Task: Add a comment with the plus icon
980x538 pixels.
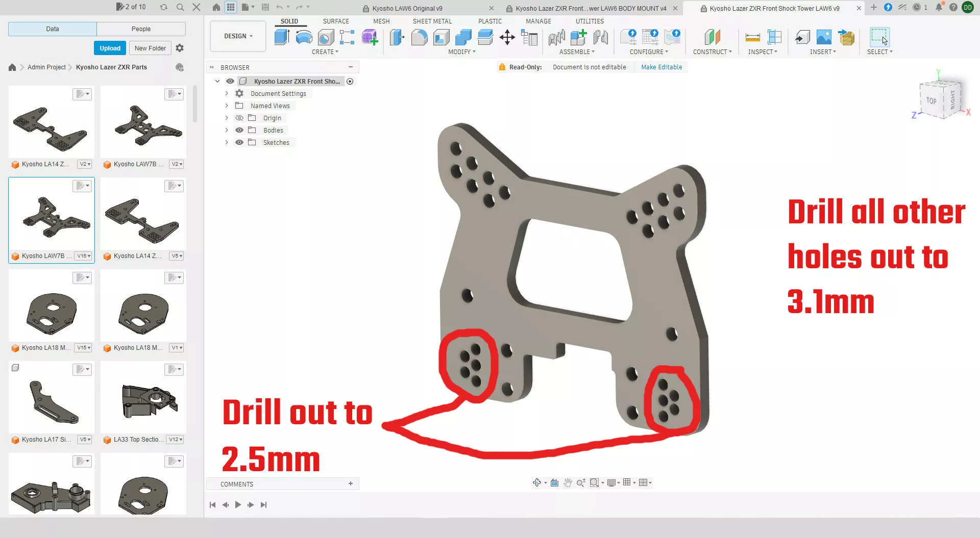Action: [x=351, y=483]
